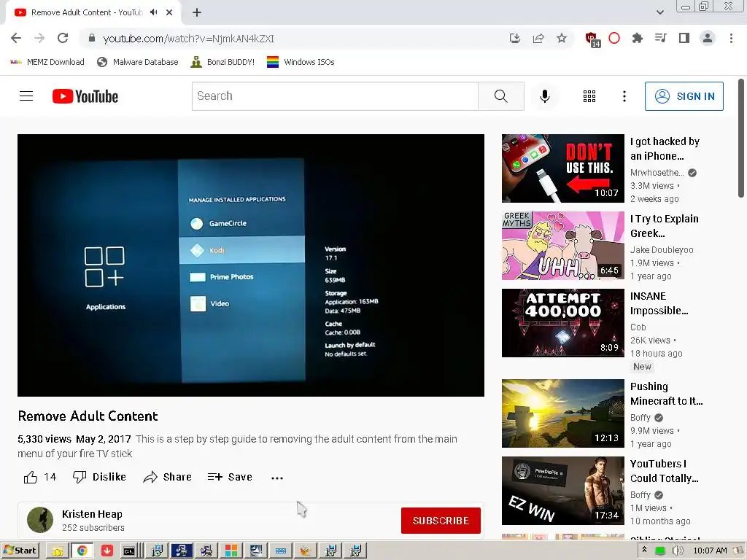The height and width of the screenshot is (560, 747).
Task: Click the page vertical scrollbar
Action: [x=740, y=138]
